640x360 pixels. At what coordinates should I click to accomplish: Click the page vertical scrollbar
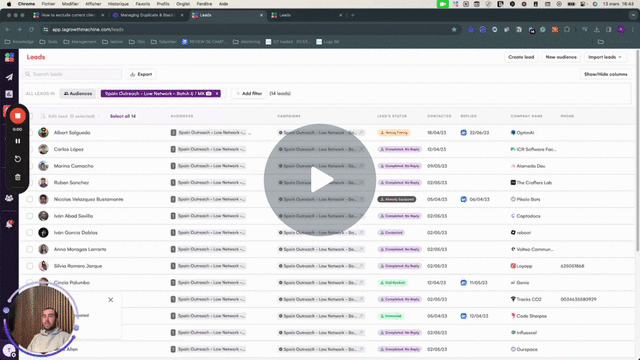coord(637,151)
